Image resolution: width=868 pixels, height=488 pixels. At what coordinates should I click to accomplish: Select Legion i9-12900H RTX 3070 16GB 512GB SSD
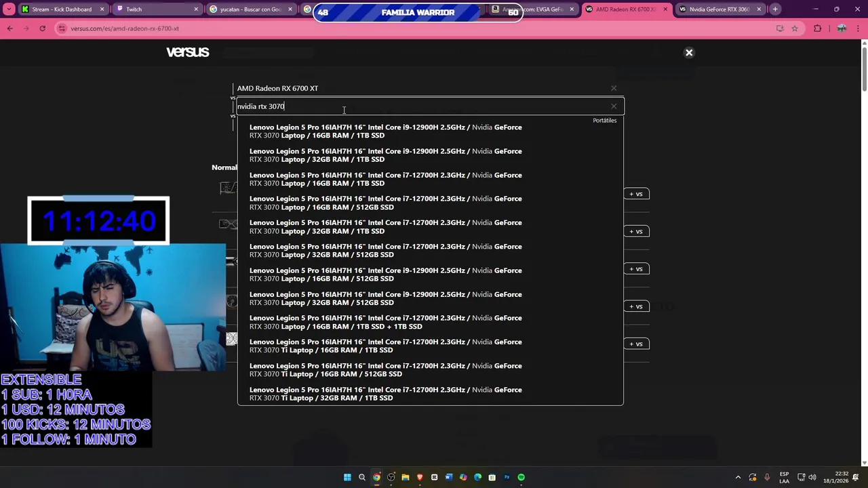click(430, 274)
